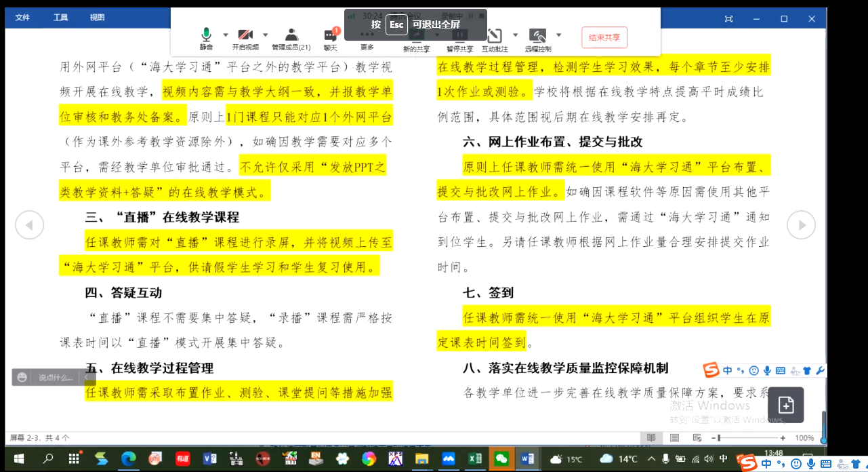Mute the microphone in the meeting toolbar
The width and height of the screenshot is (868, 472).
pyautogui.click(x=206, y=39)
